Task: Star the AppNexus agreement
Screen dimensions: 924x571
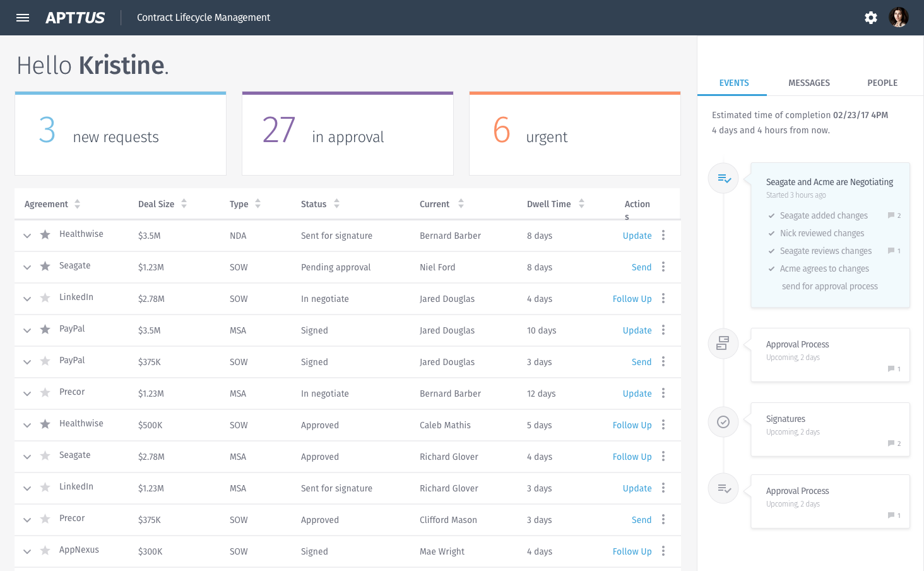Action: (x=45, y=551)
